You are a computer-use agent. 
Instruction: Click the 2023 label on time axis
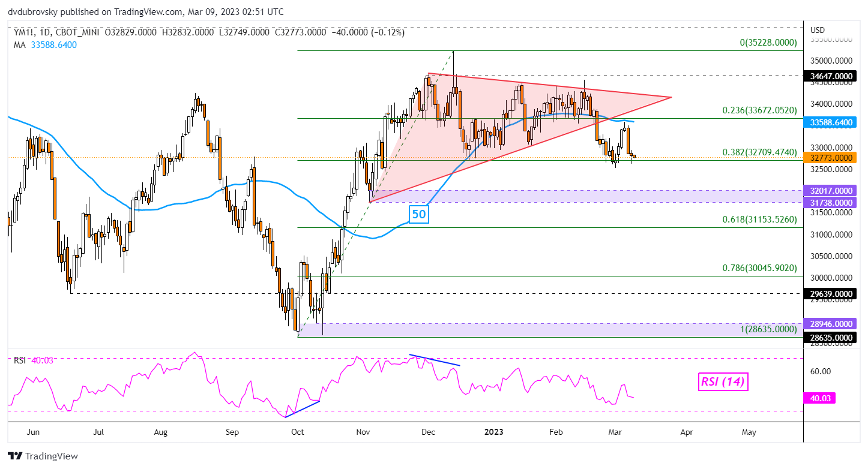495,431
